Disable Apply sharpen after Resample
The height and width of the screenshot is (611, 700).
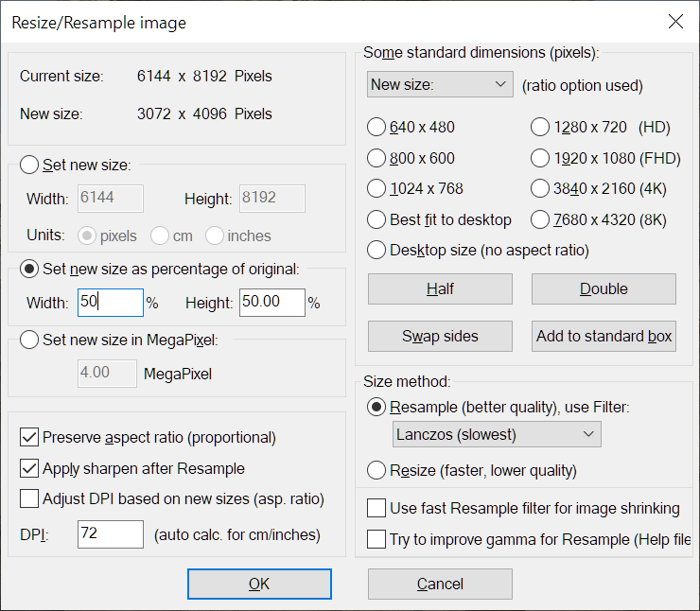point(29,468)
